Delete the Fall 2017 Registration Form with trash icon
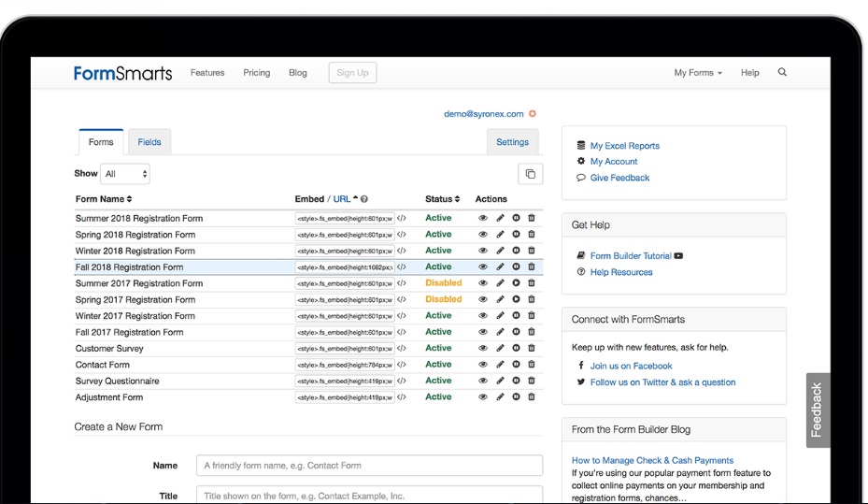 pyautogui.click(x=532, y=332)
